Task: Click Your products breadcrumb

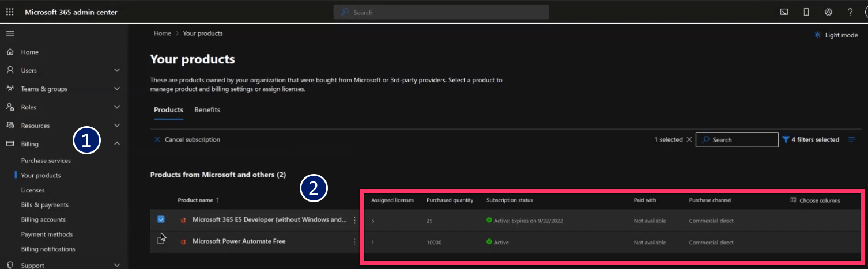Action: [x=203, y=33]
